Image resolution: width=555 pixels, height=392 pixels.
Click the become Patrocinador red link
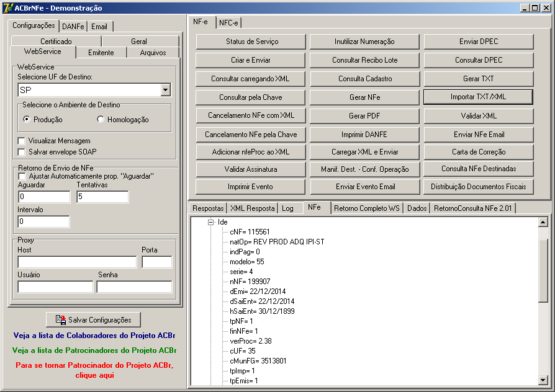click(x=94, y=370)
